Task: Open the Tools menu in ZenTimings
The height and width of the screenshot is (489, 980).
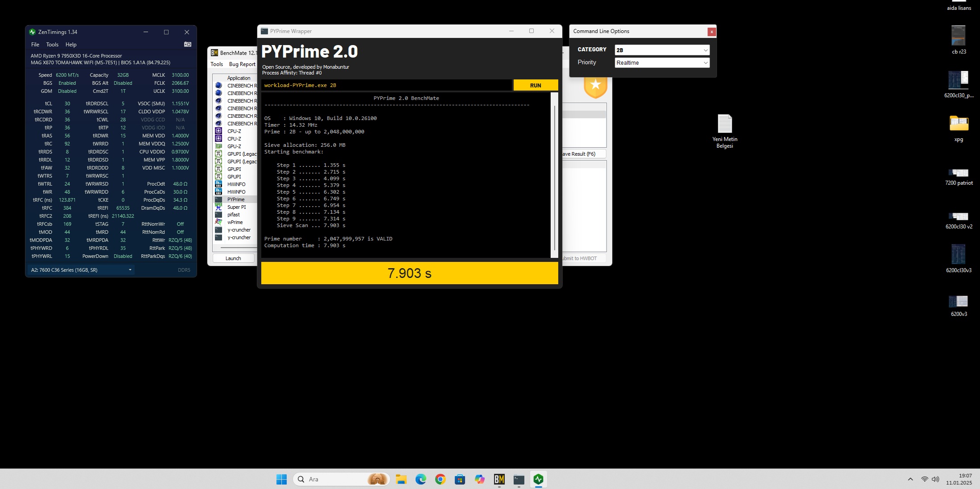Action: [52, 45]
